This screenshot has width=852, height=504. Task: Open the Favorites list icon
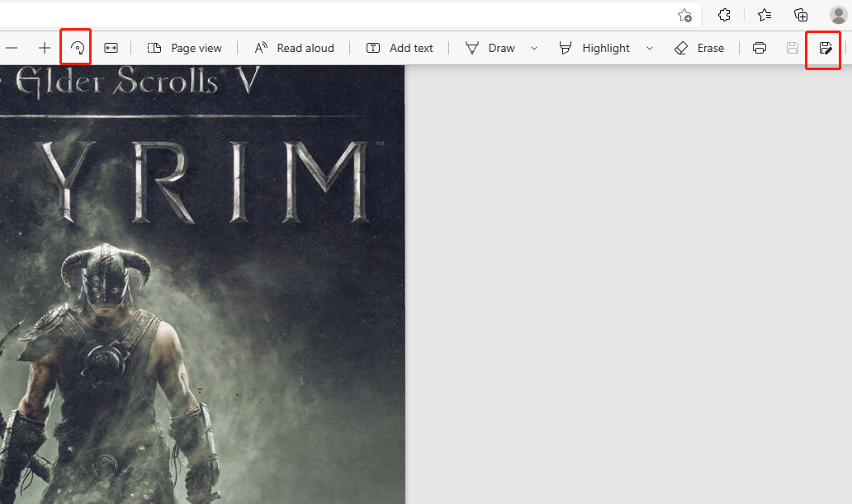click(x=764, y=15)
